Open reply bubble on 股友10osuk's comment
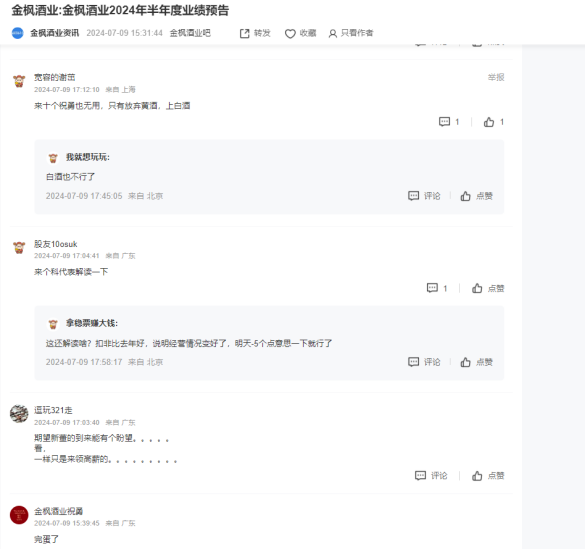The height and width of the screenshot is (549, 585). point(432,288)
